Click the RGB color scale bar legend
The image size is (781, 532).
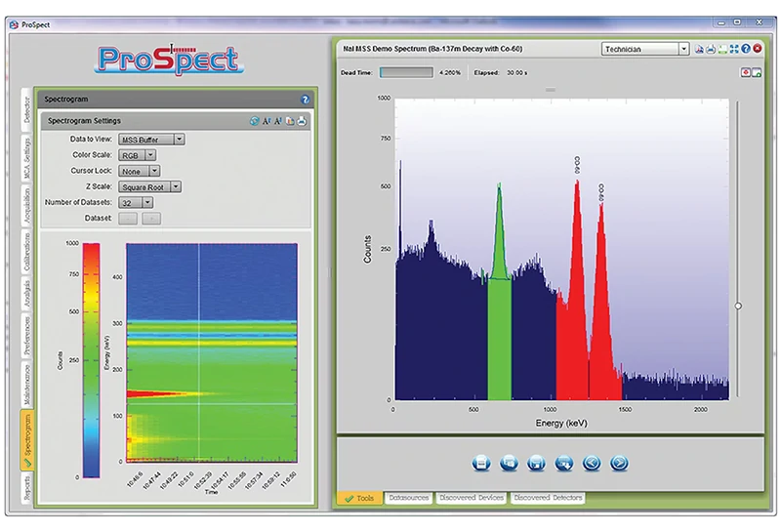pos(91,360)
